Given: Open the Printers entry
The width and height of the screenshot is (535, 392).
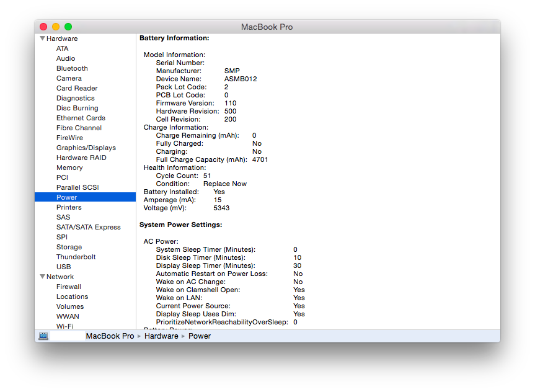Looking at the screenshot, I should [x=69, y=207].
